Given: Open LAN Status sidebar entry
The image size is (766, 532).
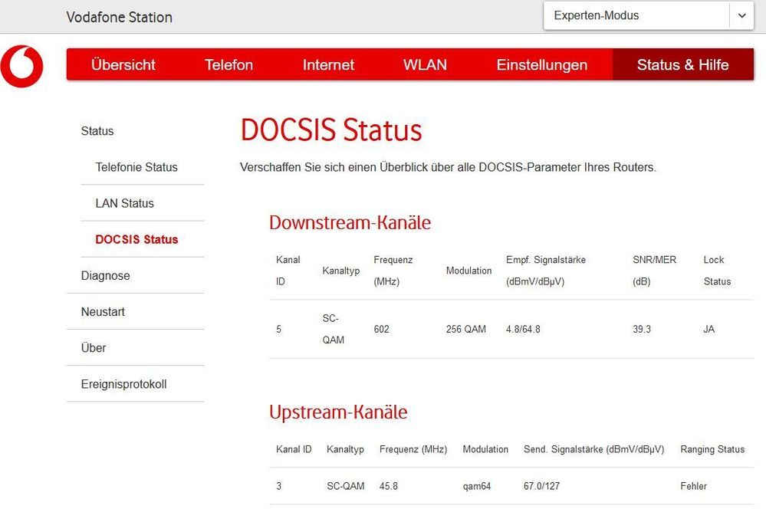Looking at the screenshot, I should (x=124, y=203).
